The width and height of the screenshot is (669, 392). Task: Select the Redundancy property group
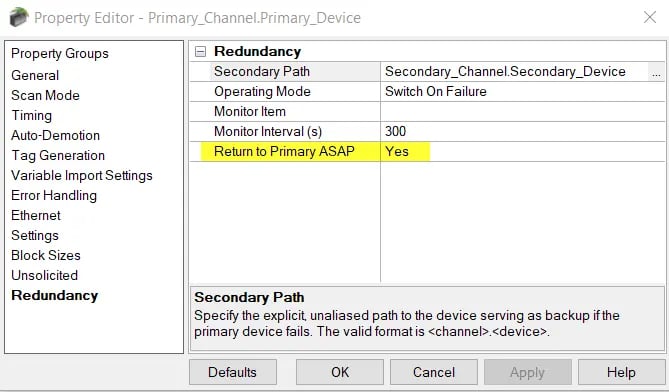click(55, 295)
